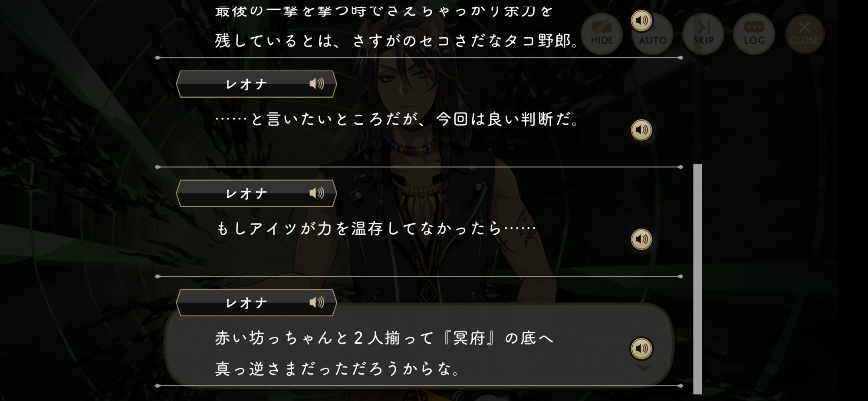This screenshot has width=868, height=401.
Task: Click speaker icon in first レオナ name plate
Action: pyautogui.click(x=317, y=84)
